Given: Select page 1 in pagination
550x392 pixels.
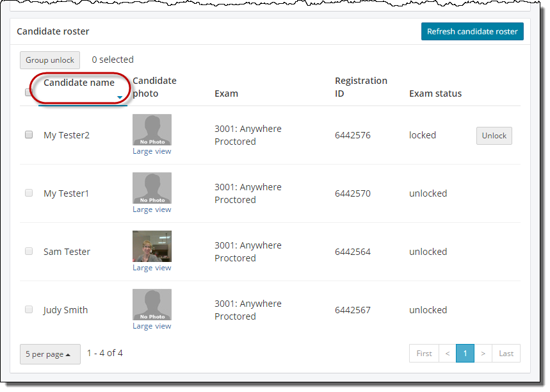Looking at the screenshot, I should click(x=465, y=354).
